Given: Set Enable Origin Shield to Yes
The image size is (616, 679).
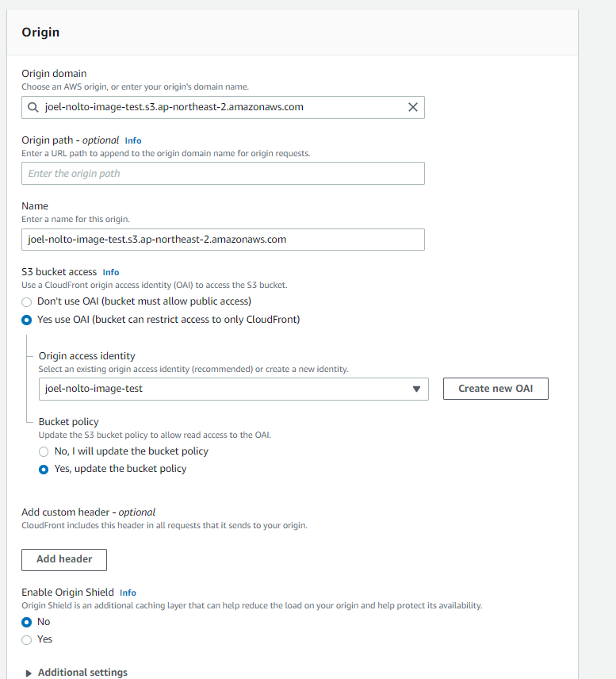Looking at the screenshot, I should [x=27, y=639].
